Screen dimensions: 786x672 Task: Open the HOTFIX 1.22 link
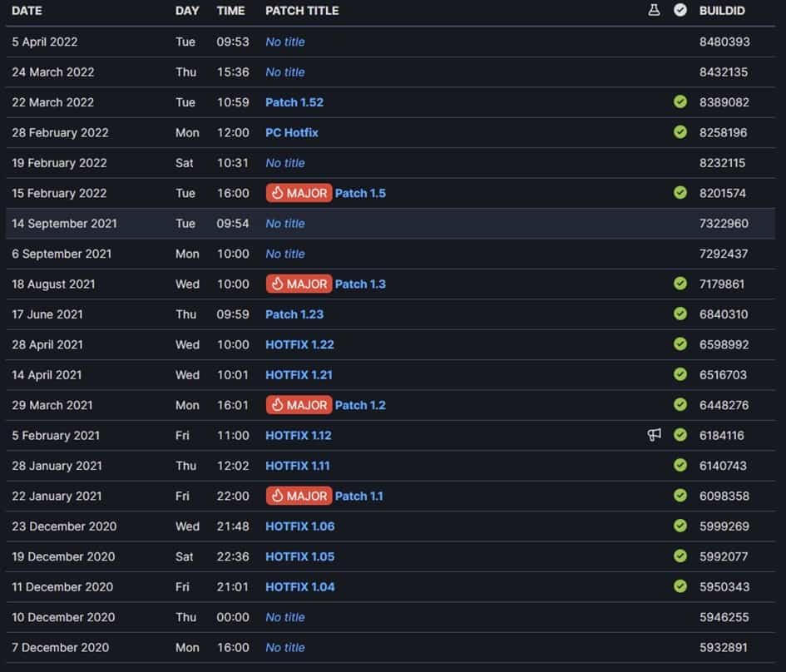click(x=299, y=344)
